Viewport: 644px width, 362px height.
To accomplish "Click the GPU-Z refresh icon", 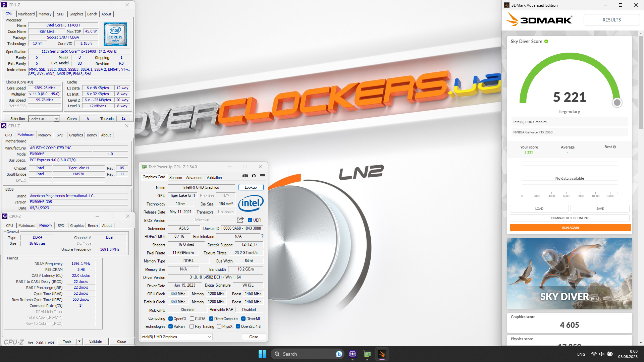I will 254,176.
